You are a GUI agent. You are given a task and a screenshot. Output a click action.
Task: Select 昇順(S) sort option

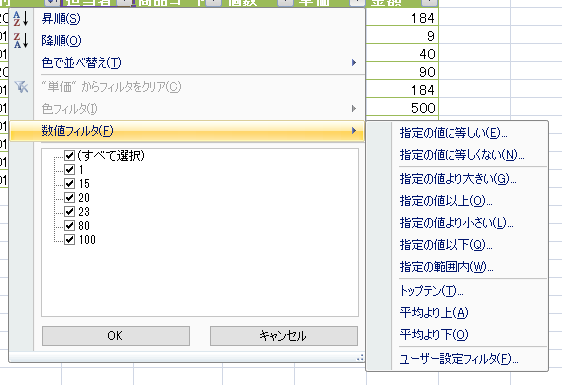click(61, 19)
